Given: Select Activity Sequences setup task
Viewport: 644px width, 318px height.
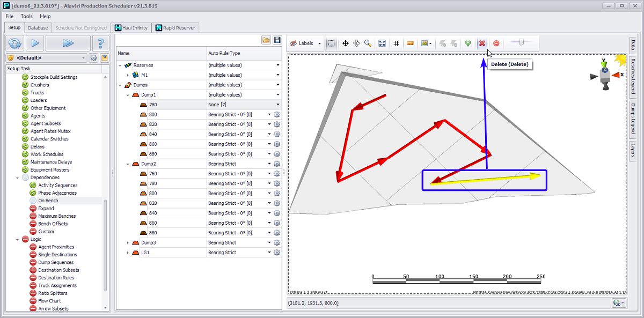Looking at the screenshot, I should tap(57, 186).
